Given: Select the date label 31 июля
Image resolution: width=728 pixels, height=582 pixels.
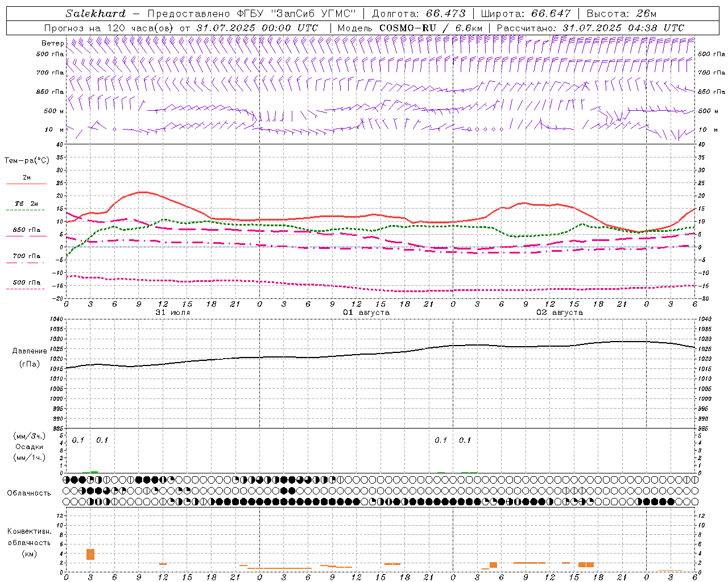Looking at the screenshot, I should click(173, 313).
